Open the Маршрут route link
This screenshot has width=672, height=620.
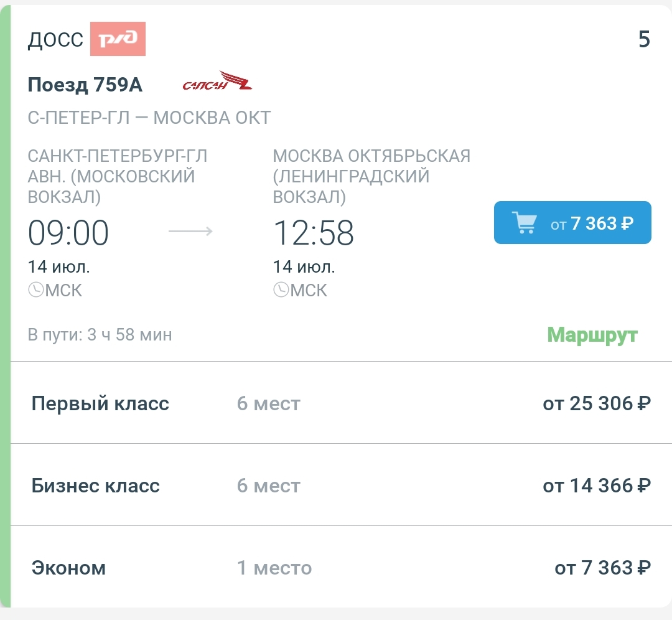tap(592, 335)
